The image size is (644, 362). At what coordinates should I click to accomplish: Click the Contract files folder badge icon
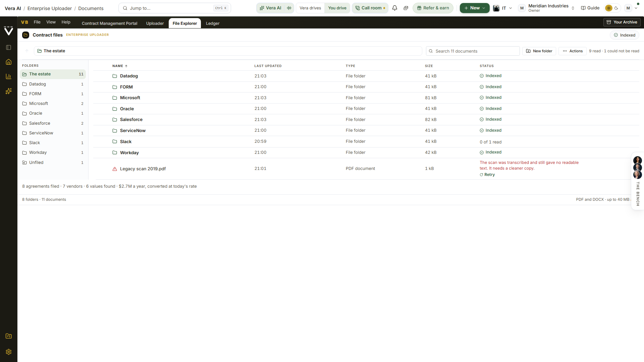26,35
